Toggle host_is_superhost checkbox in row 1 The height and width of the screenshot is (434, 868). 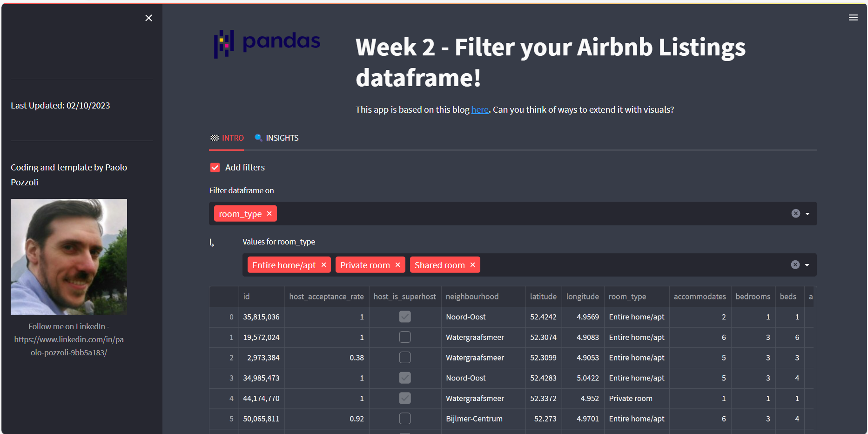coord(404,337)
